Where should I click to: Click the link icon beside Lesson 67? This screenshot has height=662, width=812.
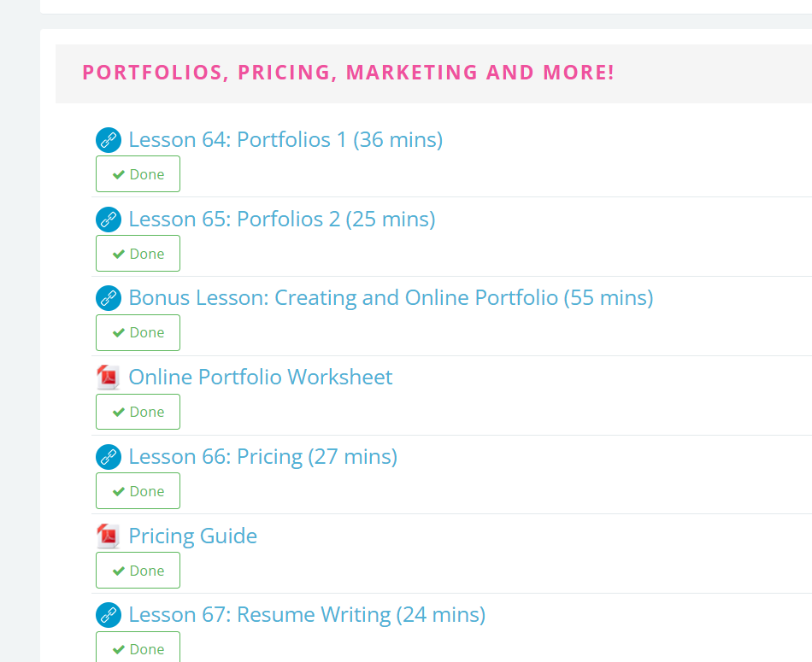click(109, 615)
